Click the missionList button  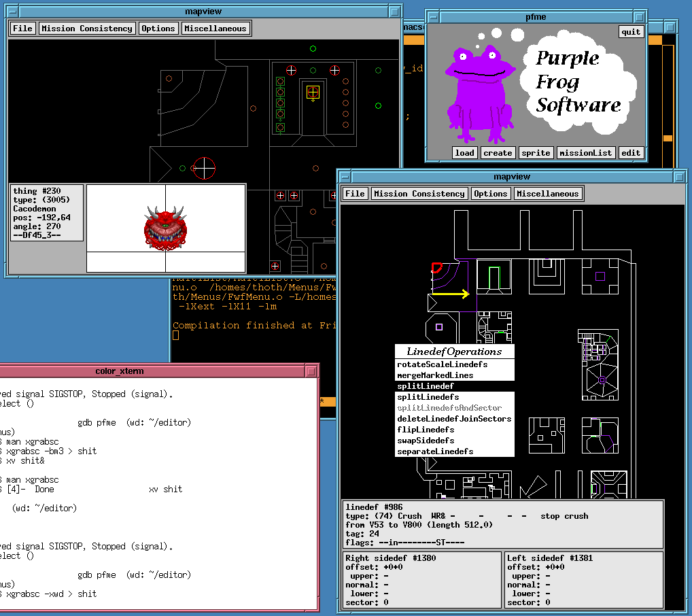pos(585,153)
